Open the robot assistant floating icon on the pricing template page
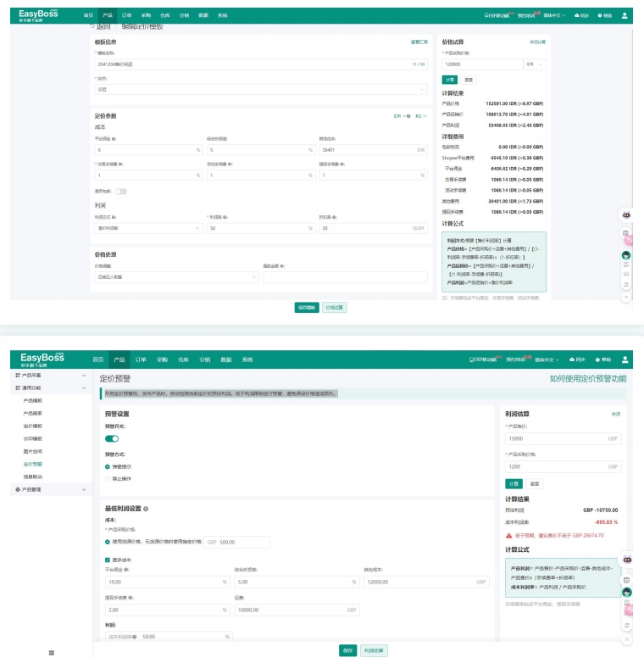 pyautogui.click(x=626, y=214)
